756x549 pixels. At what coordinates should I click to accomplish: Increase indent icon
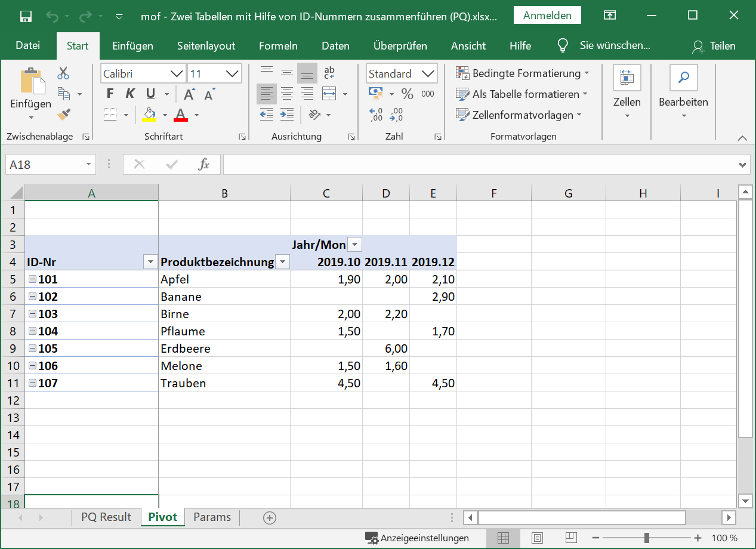point(287,114)
